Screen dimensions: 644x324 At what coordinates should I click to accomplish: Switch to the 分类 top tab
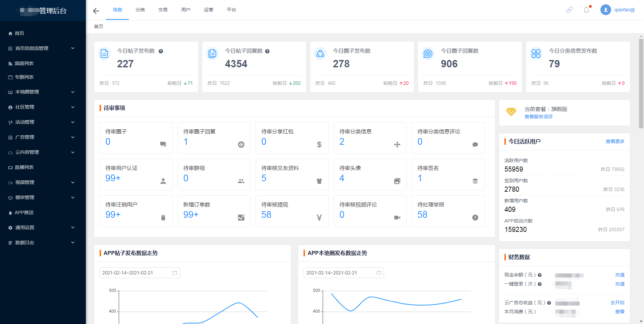pos(140,10)
